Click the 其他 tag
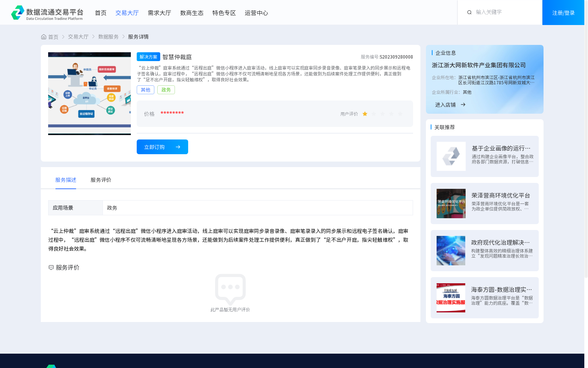Image resolution: width=588 pixels, height=368 pixels. pos(146,90)
